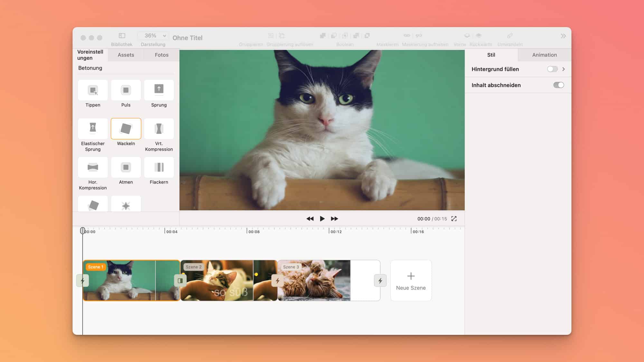Expand toolbar overflow double chevron
Image resolution: width=644 pixels, height=362 pixels.
(563, 36)
